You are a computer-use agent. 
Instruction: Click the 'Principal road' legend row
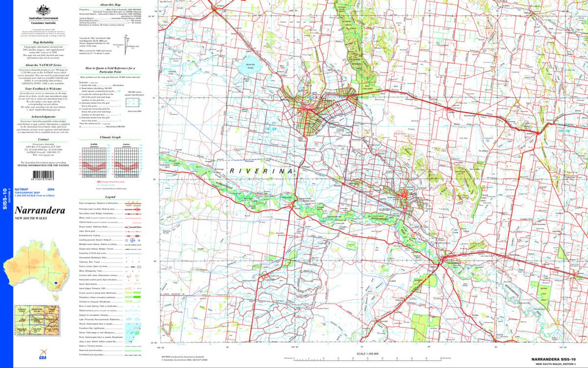(110, 209)
